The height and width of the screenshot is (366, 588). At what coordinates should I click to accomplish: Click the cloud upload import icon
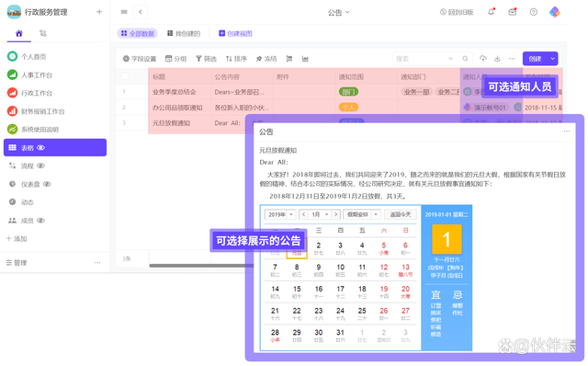(483, 59)
